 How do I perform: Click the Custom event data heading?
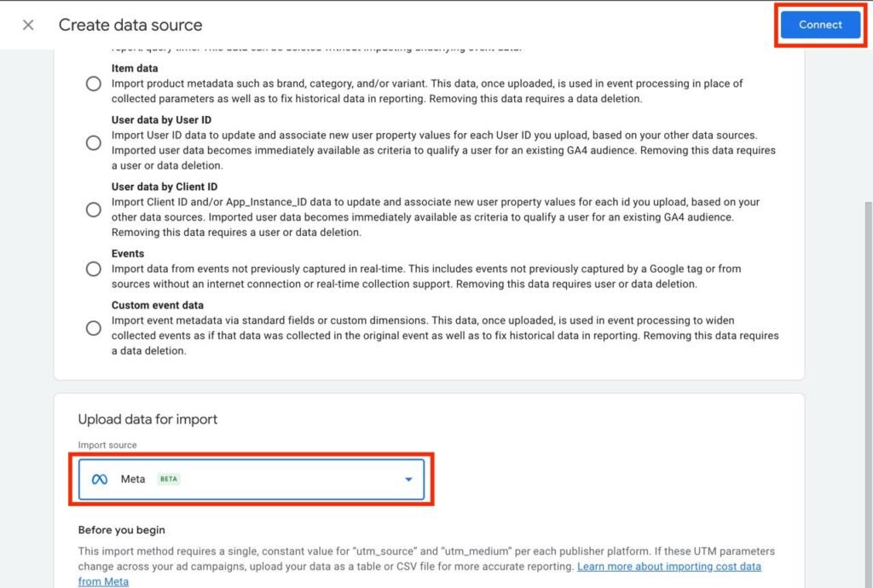coord(157,305)
